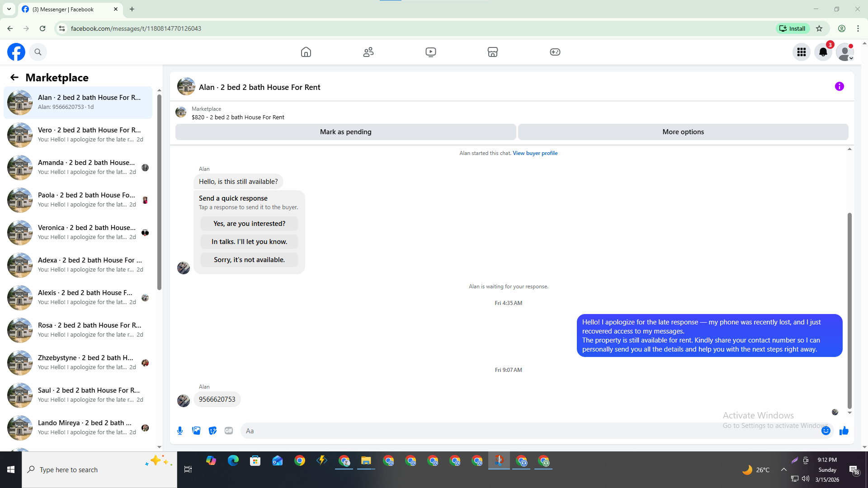Open the View buyer profile link
The height and width of the screenshot is (488, 868).
coord(535,153)
